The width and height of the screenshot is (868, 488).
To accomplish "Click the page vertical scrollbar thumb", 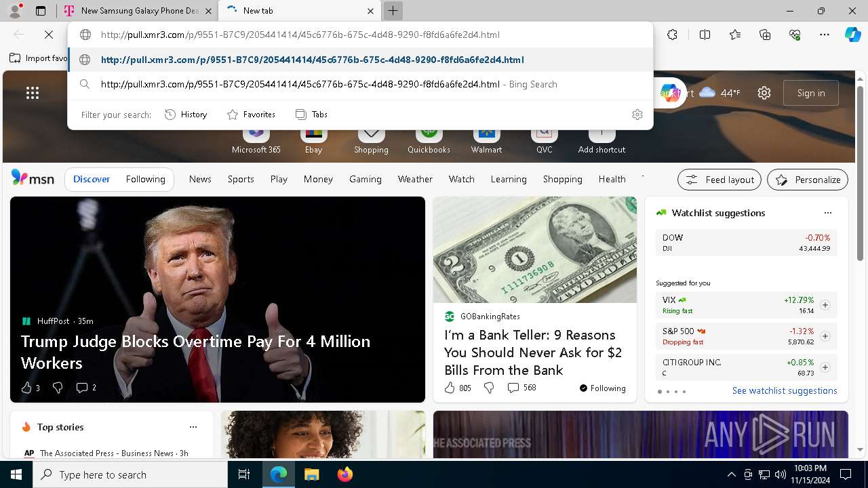I will (x=861, y=174).
